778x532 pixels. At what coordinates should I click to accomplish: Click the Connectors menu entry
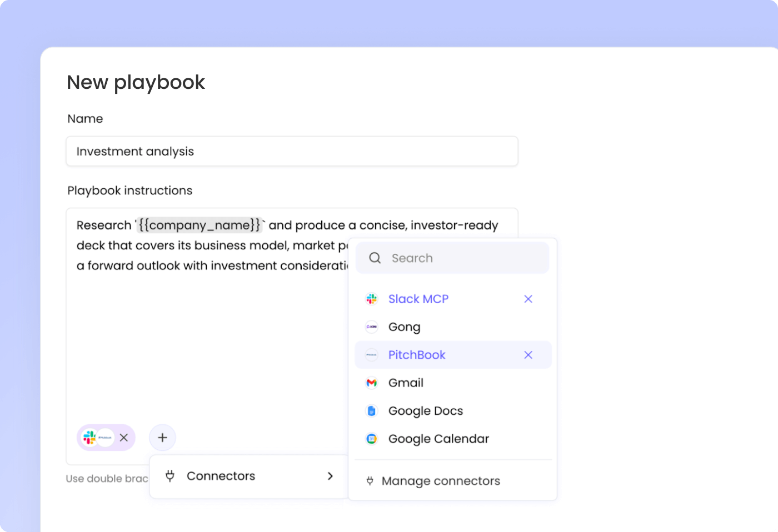(x=249, y=476)
